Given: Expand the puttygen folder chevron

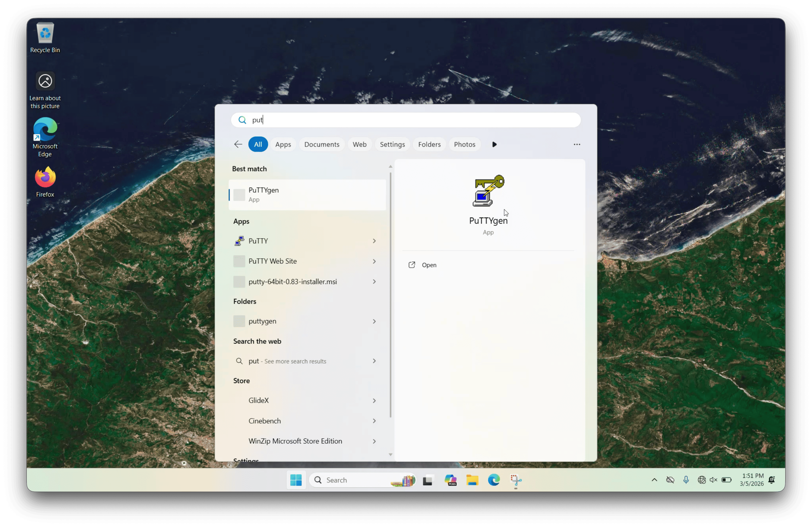Looking at the screenshot, I should (x=374, y=321).
